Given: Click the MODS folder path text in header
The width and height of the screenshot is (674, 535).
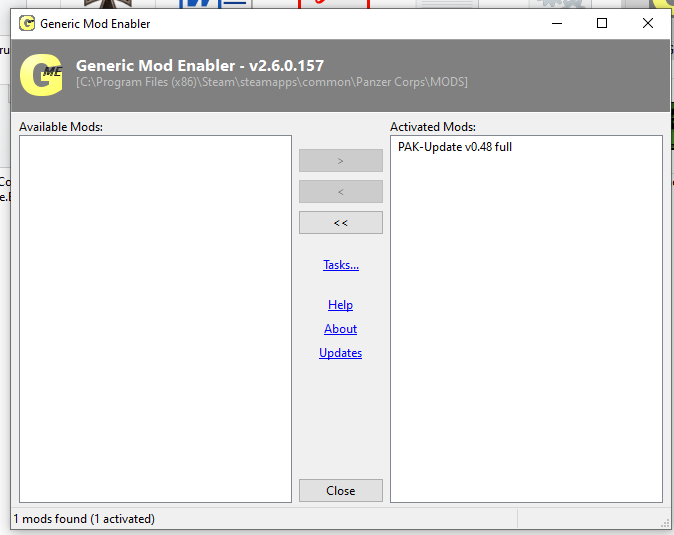Looking at the screenshot, I should [272, 82].
